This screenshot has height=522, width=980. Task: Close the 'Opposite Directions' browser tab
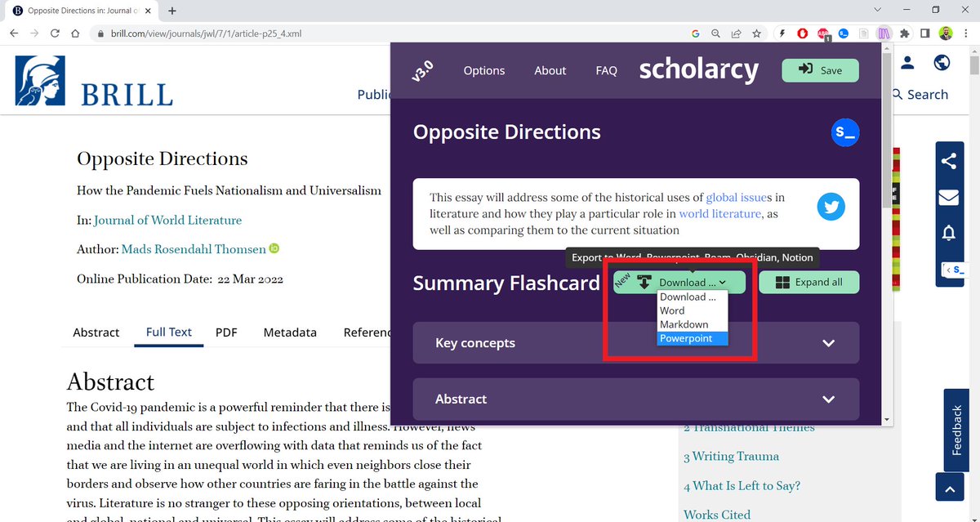coord(148,11)
